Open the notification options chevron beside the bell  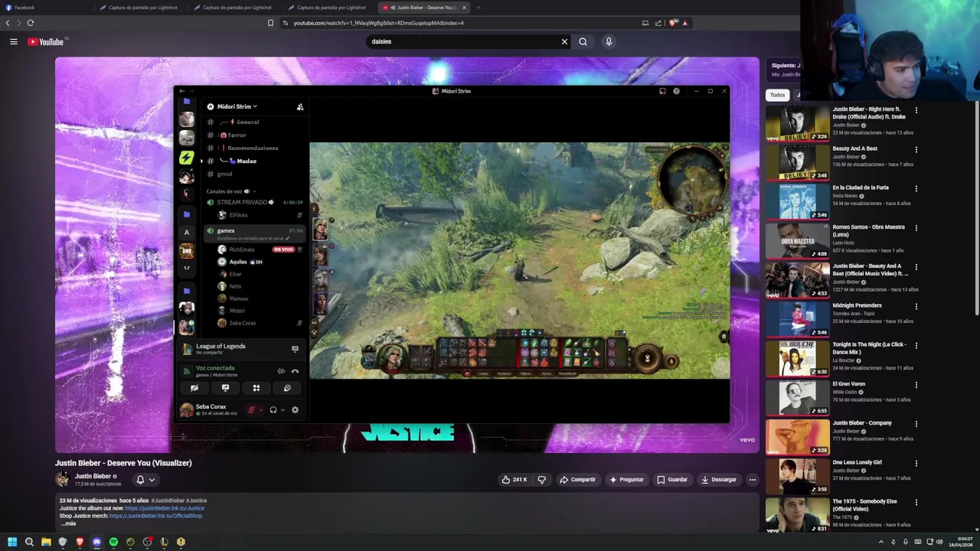(152, 480)
